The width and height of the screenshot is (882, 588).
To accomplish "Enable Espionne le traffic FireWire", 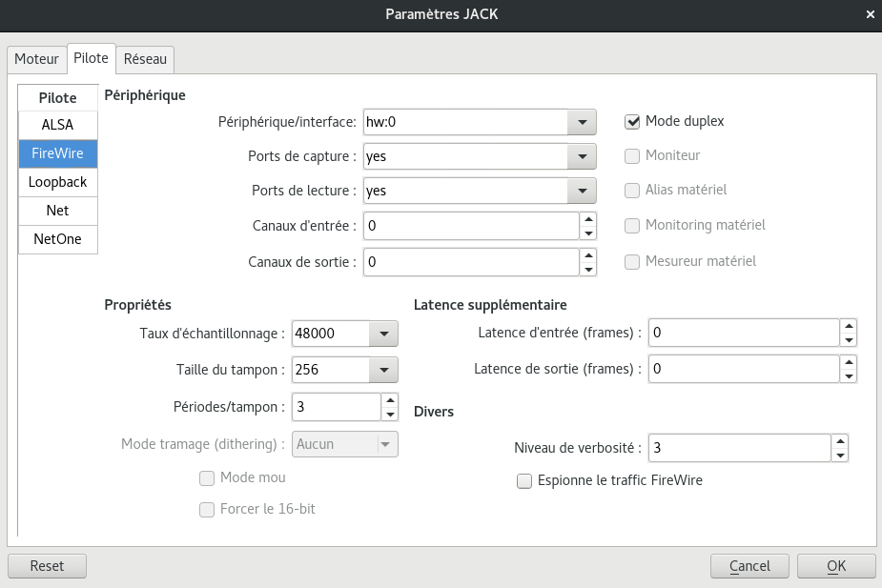I will click(x=523, y=481).
